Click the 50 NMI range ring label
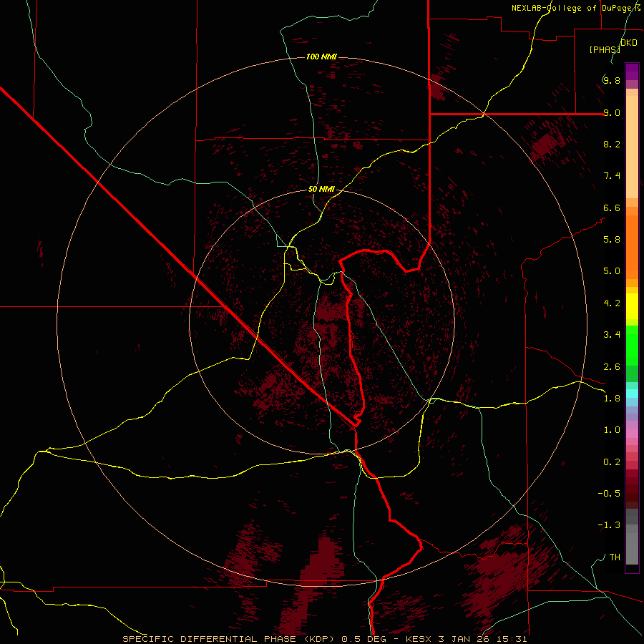This screenshot has width=644, height=644. (321, 190)
